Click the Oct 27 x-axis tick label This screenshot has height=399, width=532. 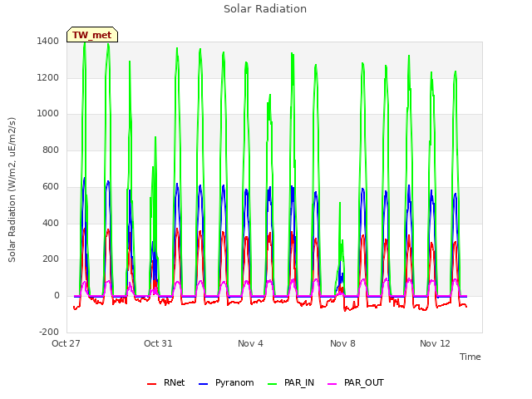pyautogui.click(x=66, y=343)
